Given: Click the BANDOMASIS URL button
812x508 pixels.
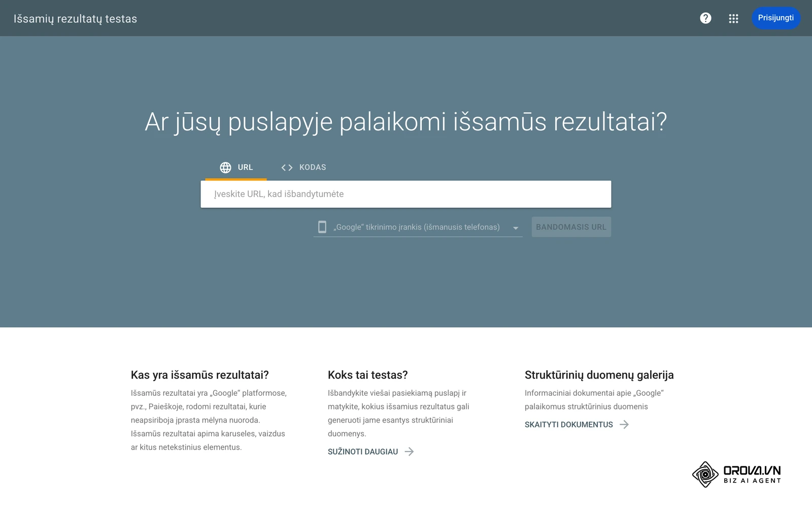Looking at the screenshot, I should 571,227.
